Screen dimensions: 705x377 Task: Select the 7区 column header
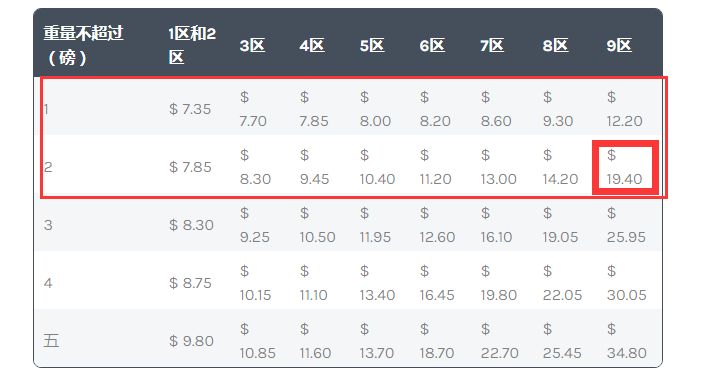(492, 45)
